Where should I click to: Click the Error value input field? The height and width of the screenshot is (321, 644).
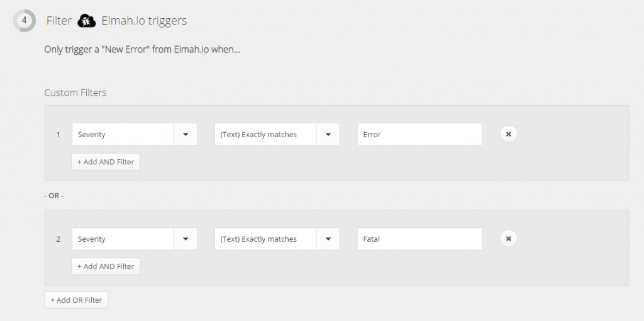[419, 135]
